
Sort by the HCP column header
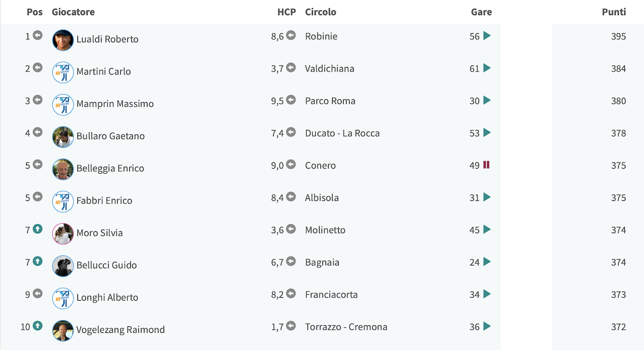(286, 12)
